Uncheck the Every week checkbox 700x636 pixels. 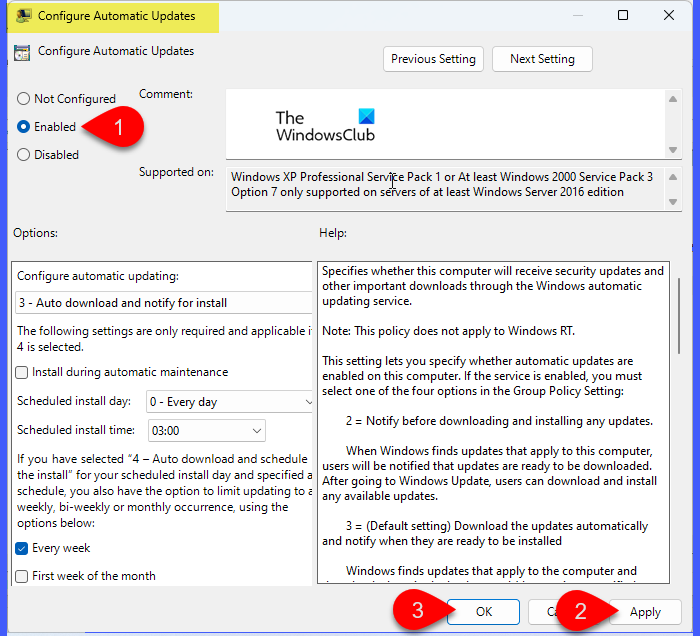coord(22,548)
